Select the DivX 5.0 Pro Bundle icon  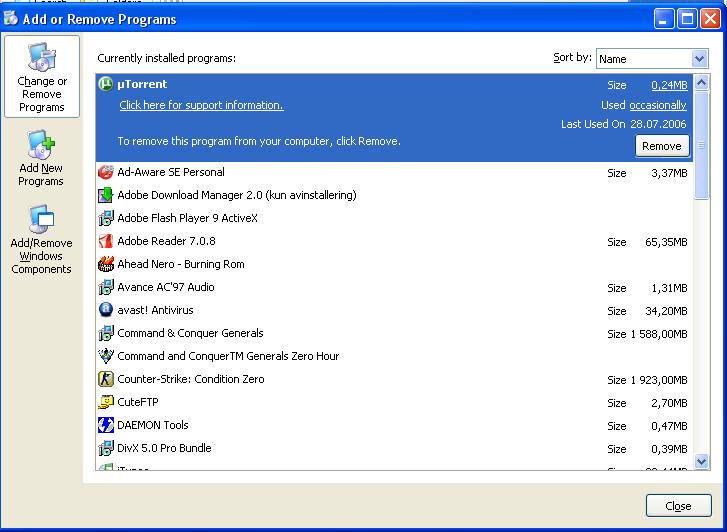click(x=106, y=448)
